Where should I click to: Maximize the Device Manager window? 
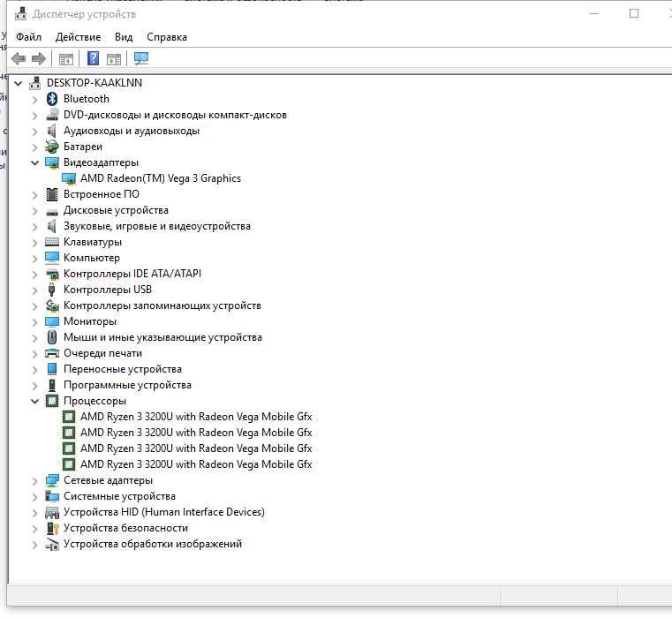[634, 14]
